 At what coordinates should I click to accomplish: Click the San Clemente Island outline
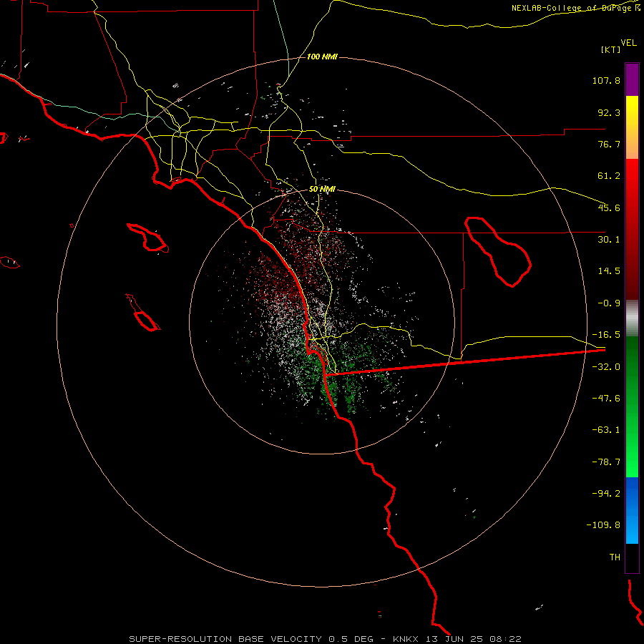[143, 313]
